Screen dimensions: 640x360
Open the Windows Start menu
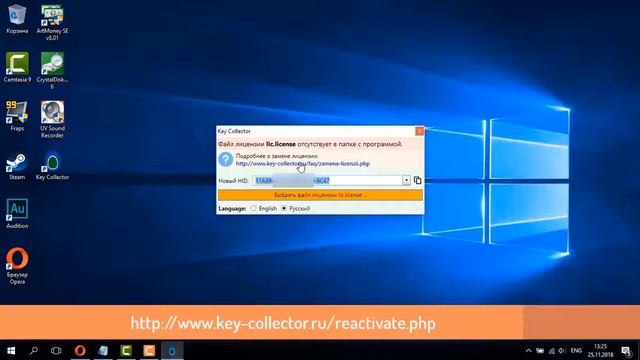tap(11, 350)
